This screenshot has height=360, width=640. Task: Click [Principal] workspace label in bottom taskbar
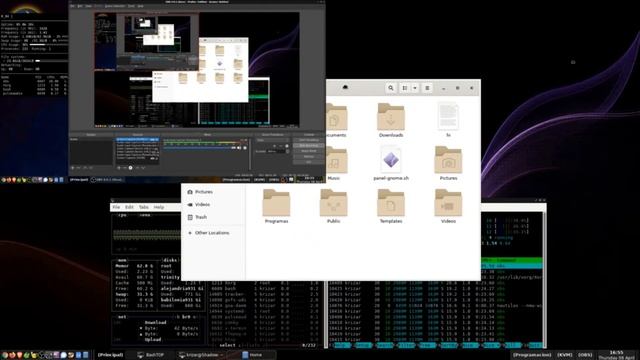(x=110, y=355)
